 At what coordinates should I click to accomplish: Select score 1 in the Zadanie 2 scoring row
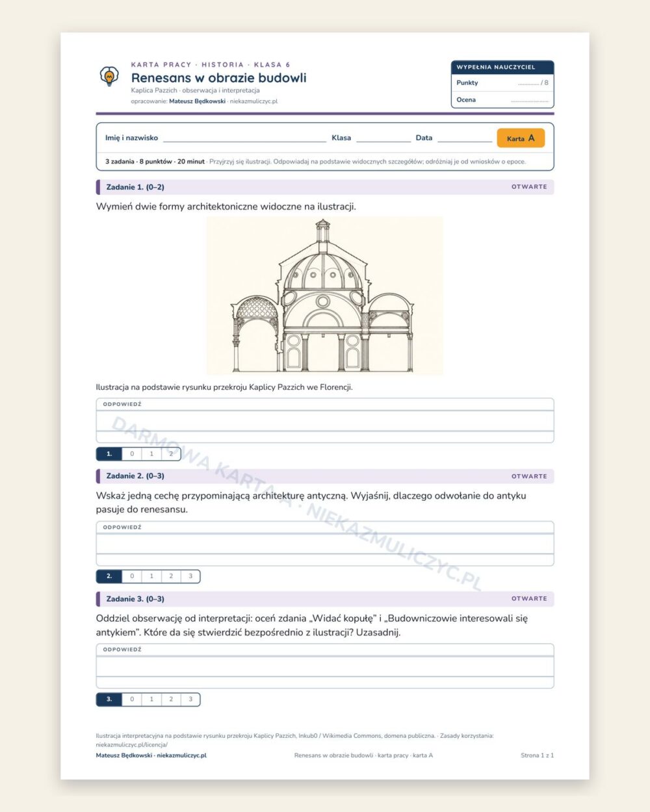[x=151, y=576]
